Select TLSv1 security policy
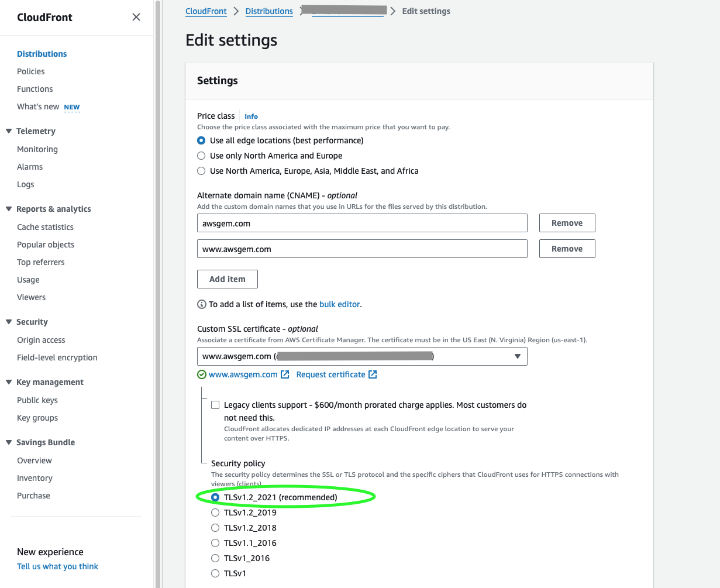Screen dimensions: 720x588 (x=215, y=573)
